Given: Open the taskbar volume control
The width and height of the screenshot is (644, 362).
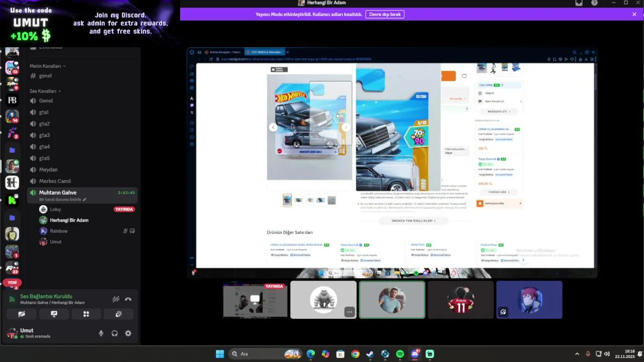Looking at the screenshot, I should point(607,354).
